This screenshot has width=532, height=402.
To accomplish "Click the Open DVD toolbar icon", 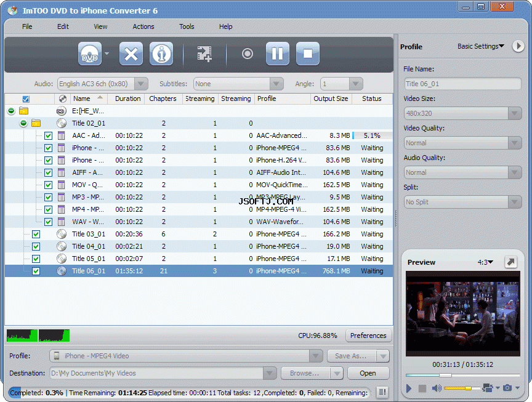I will click(90, 54).
